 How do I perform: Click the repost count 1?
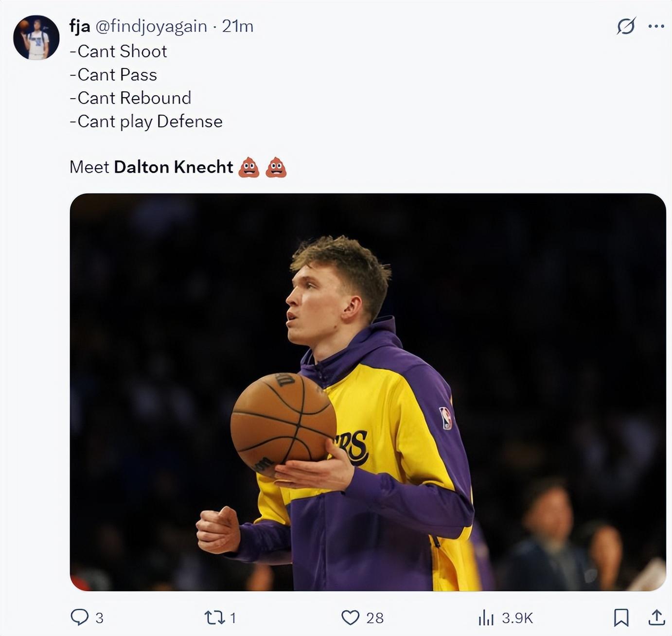point(233,618)
